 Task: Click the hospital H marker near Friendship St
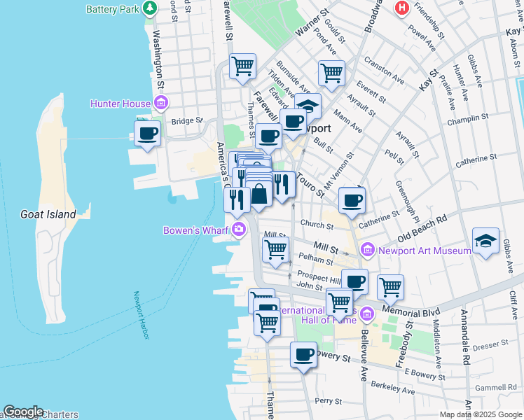[401, 8]
